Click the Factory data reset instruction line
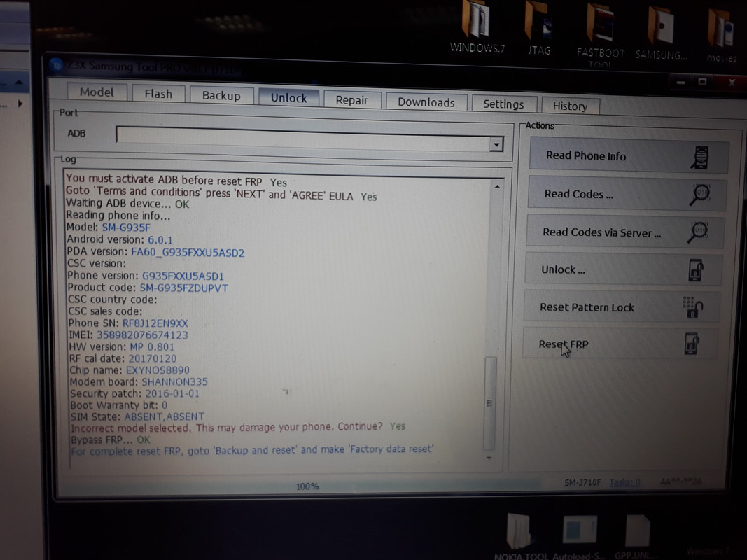The image size is (747, 560). click(252, 450)
